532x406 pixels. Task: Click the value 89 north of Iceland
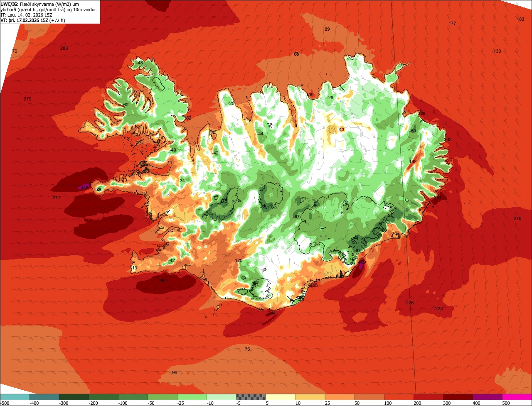pos(327,29)
